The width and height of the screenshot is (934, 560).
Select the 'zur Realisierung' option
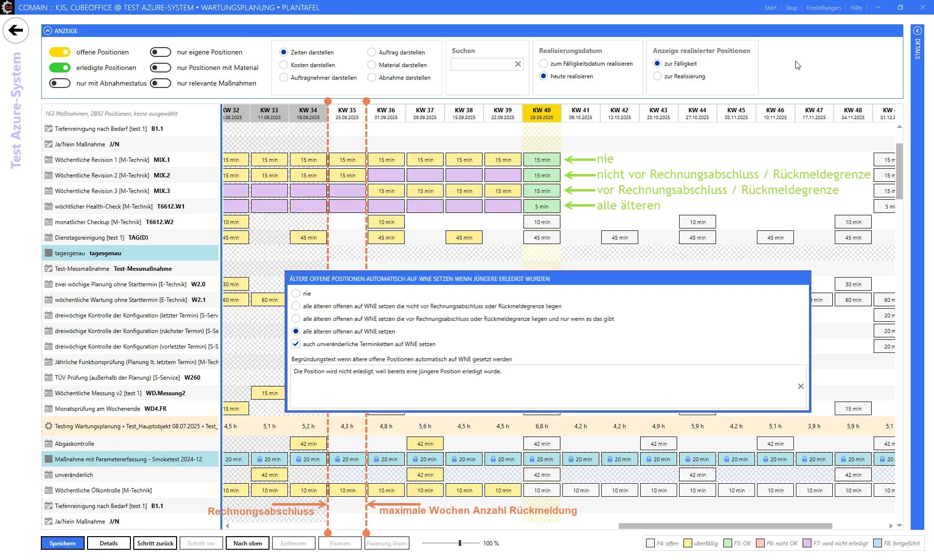pyautogui.click(x=658, y=76)
